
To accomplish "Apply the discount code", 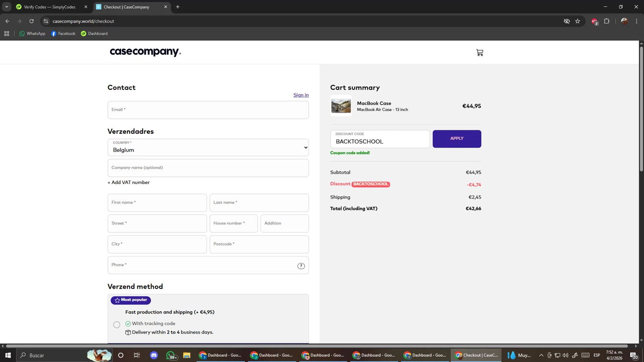I will pyautogui.click(x=457, y=139).
